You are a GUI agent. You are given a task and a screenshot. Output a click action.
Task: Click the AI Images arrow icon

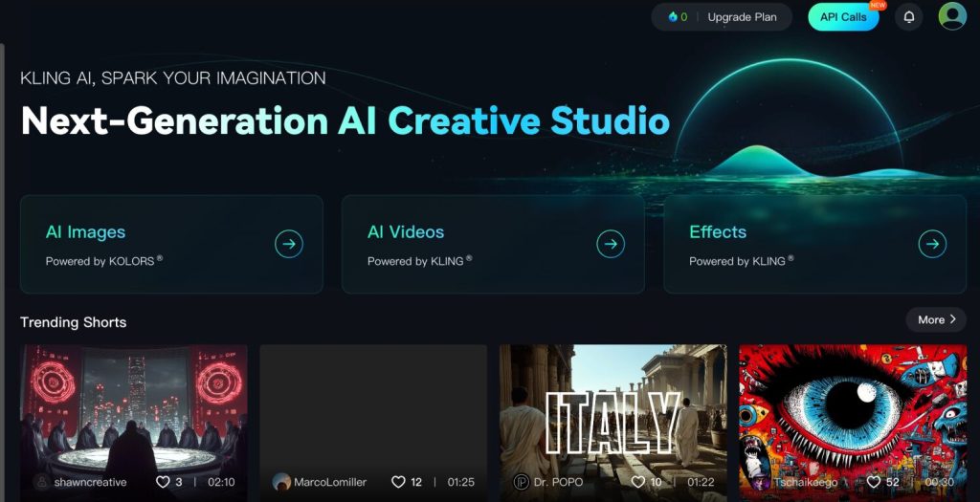tap(289, 244)
